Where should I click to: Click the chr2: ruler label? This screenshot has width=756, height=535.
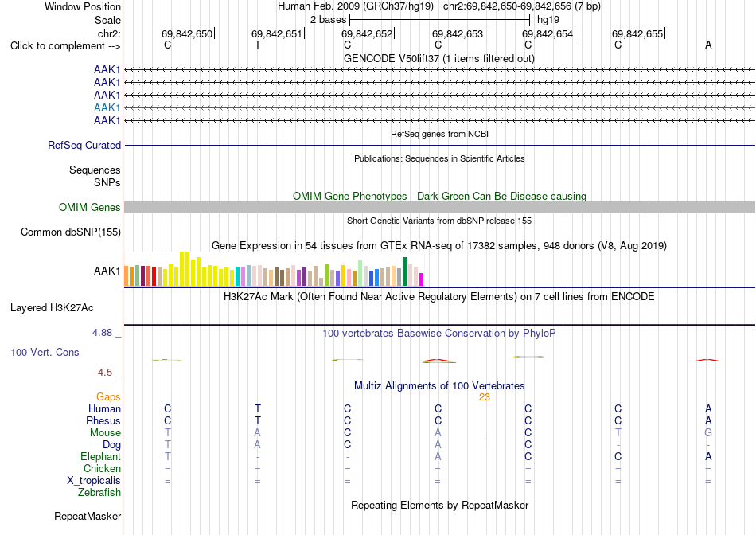tap(110, 33)
